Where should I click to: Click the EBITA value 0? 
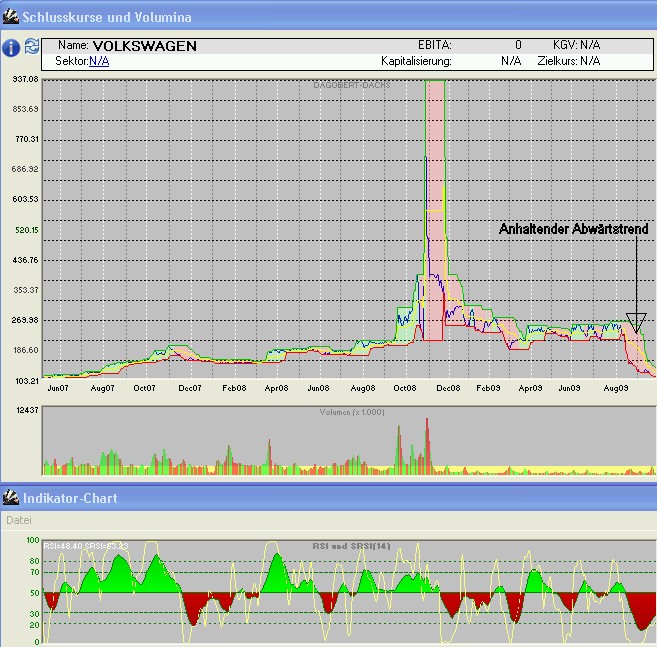click(518, 46)
